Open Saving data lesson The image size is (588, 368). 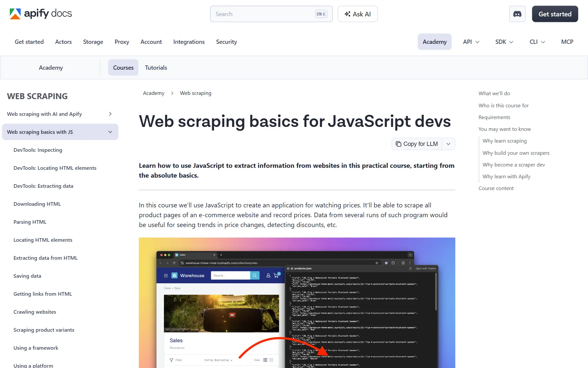(27, 276)
